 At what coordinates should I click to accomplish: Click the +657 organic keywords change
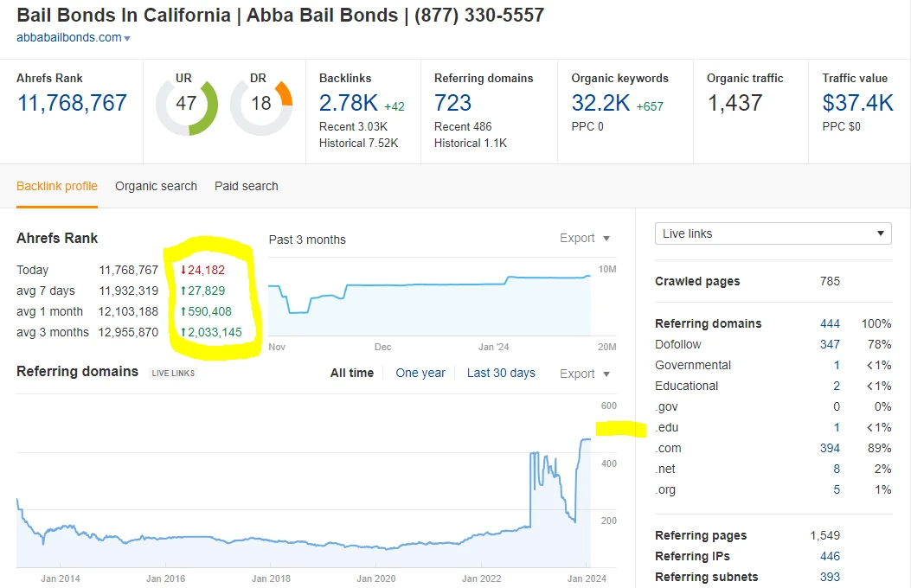(x=650, y=107)
